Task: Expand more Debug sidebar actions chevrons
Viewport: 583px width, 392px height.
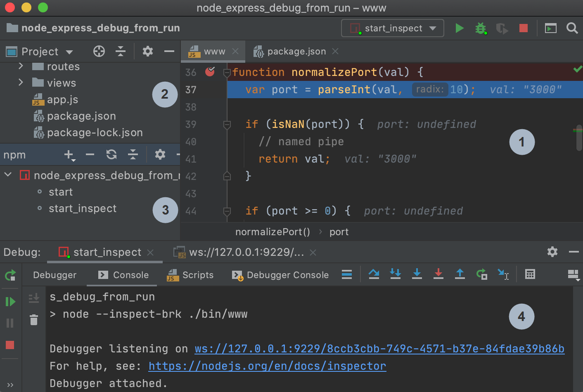Action: pyautogui.click(x=10, y=385)
